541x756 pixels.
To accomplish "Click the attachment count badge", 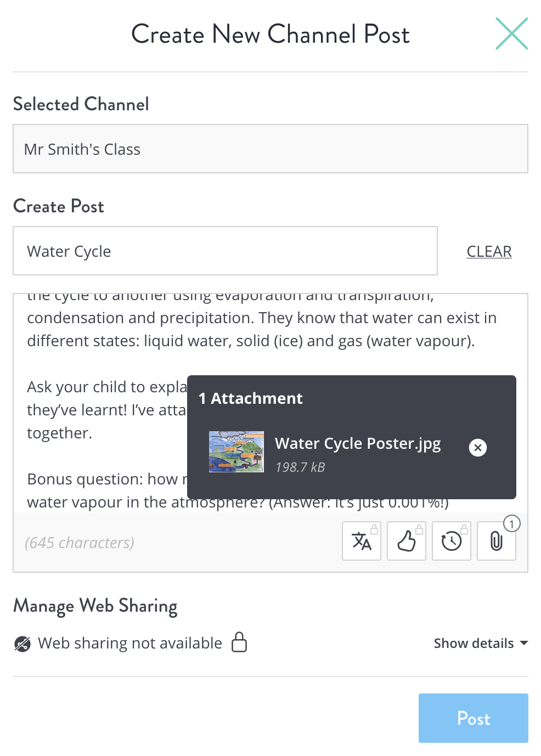I will click(x=512, y=524).
